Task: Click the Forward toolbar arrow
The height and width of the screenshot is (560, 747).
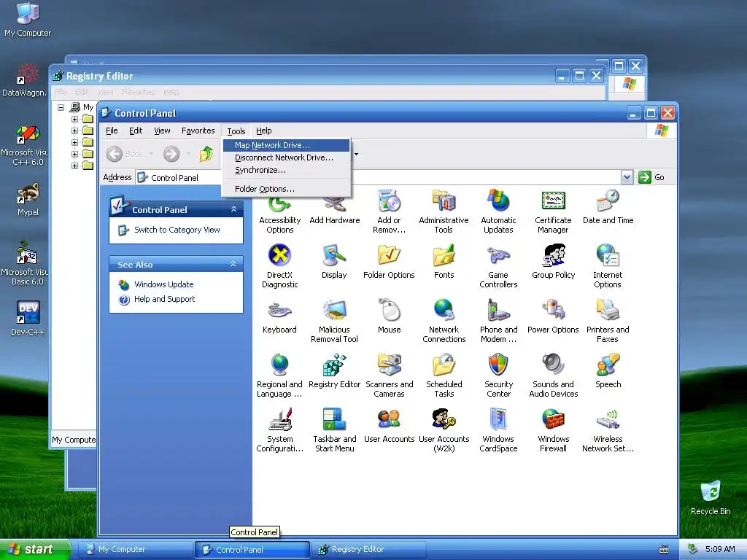Action: point(171,153)
